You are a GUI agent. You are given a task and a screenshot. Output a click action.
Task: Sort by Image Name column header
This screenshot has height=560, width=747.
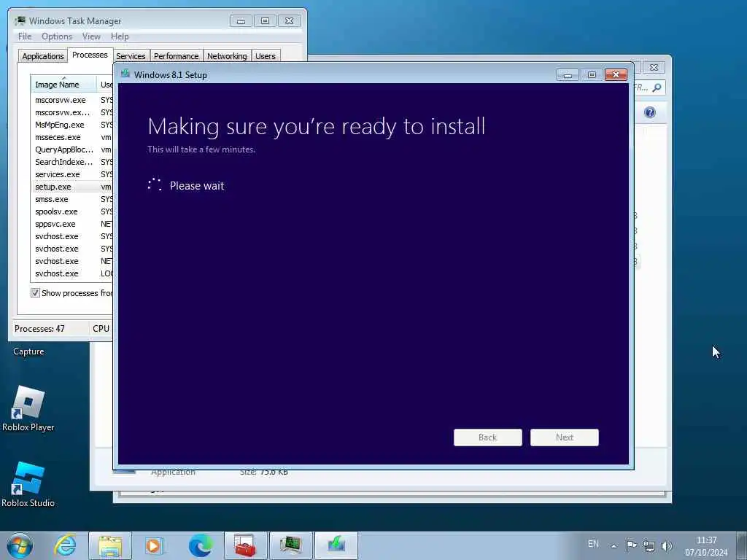(x=63, y=85)
